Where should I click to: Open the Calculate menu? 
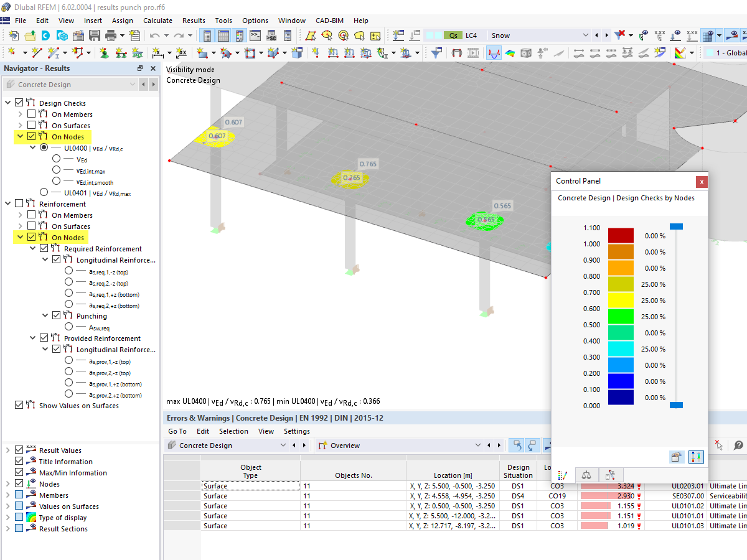click(157, 21)
